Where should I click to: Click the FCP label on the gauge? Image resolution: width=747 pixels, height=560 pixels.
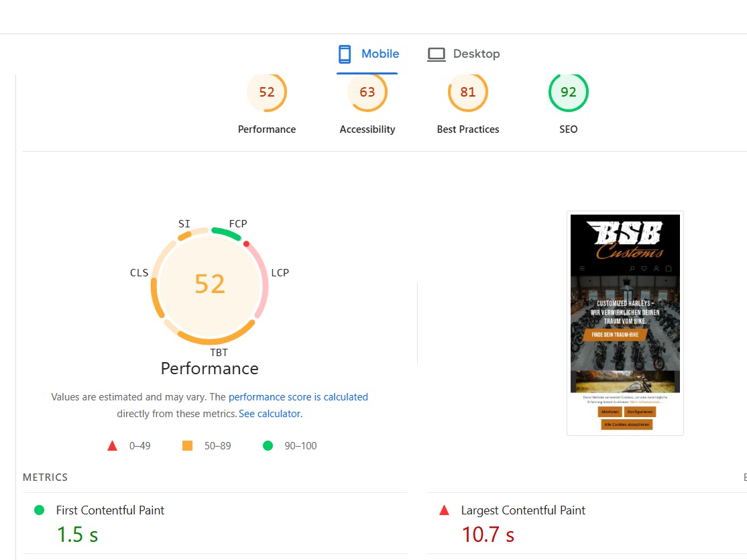[238, 224]
